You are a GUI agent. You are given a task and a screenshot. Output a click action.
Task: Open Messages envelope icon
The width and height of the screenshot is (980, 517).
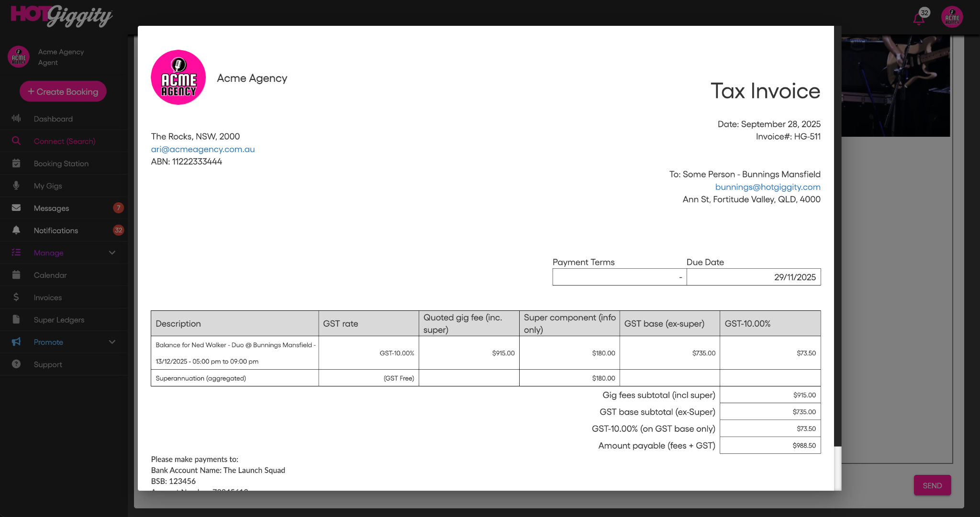click(x=16, y=208)
